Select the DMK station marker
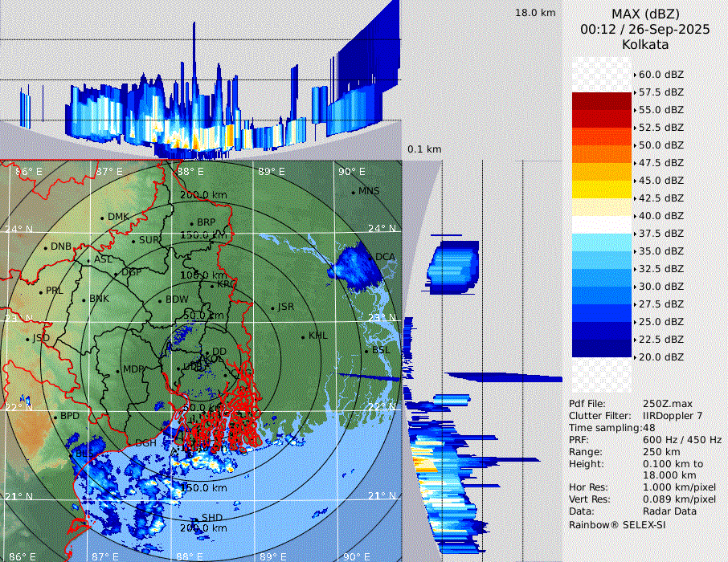Image resolution: width=728 pixels, height=562 pixels. tap(103, 218)
